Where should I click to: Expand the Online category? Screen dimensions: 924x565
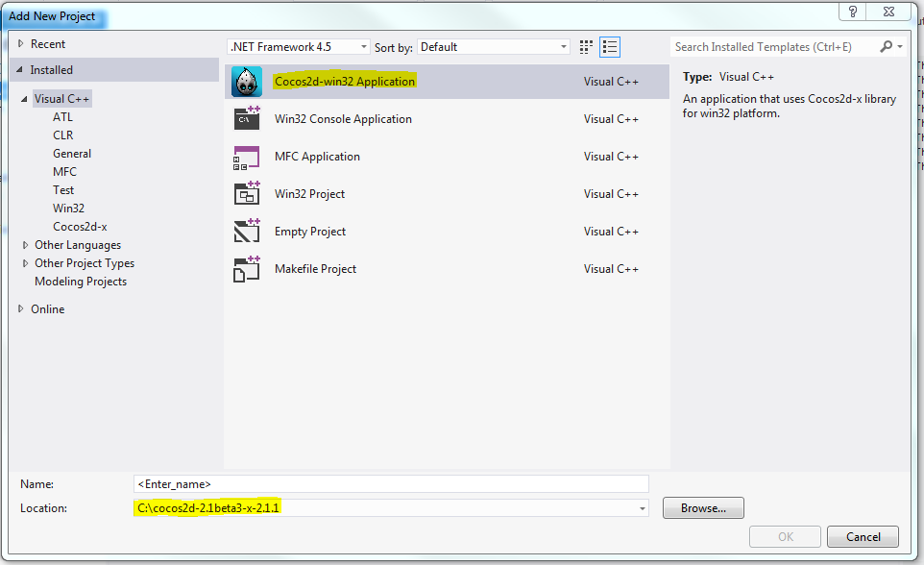tap(21, 309)
